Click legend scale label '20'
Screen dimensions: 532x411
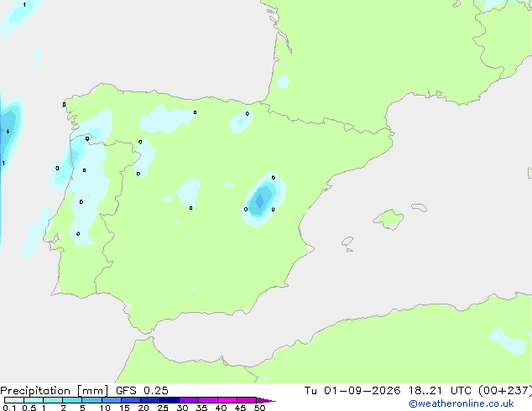[x=143, y=408]
